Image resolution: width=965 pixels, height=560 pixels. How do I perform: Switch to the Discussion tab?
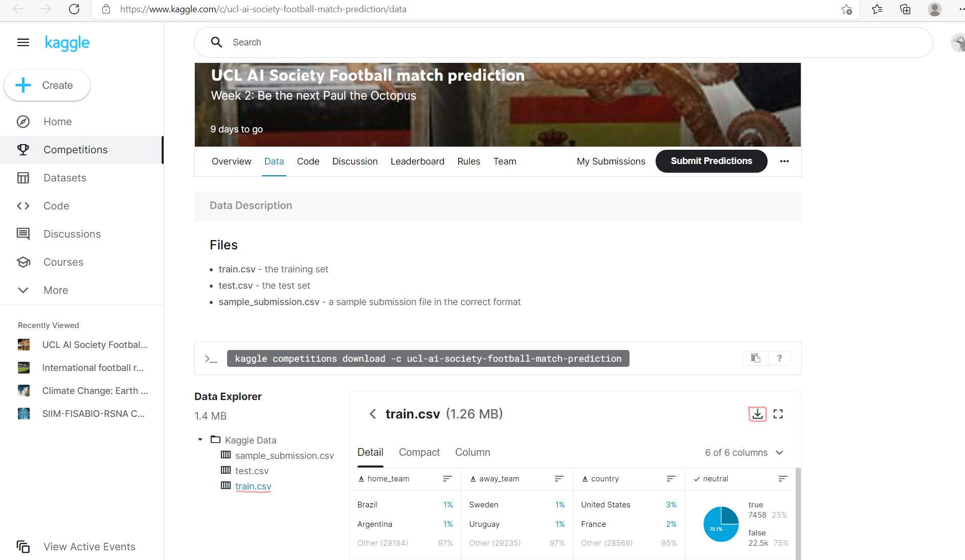355,161
